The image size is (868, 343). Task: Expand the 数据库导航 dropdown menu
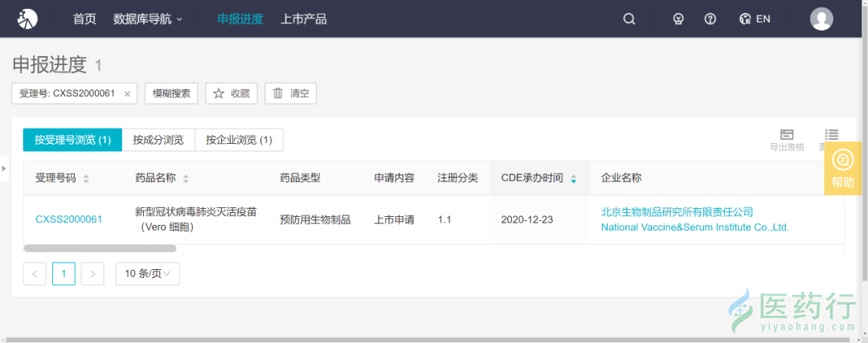148,19
